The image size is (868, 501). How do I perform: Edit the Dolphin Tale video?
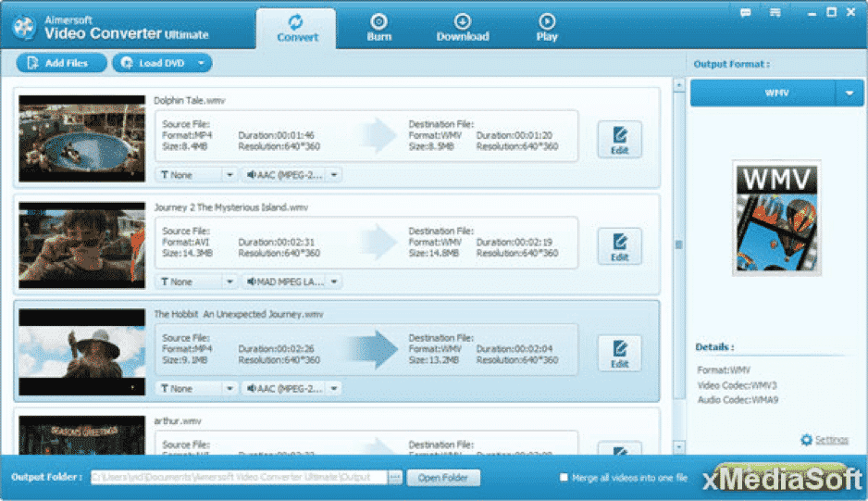pyautogui.click(x=619, y=140)
